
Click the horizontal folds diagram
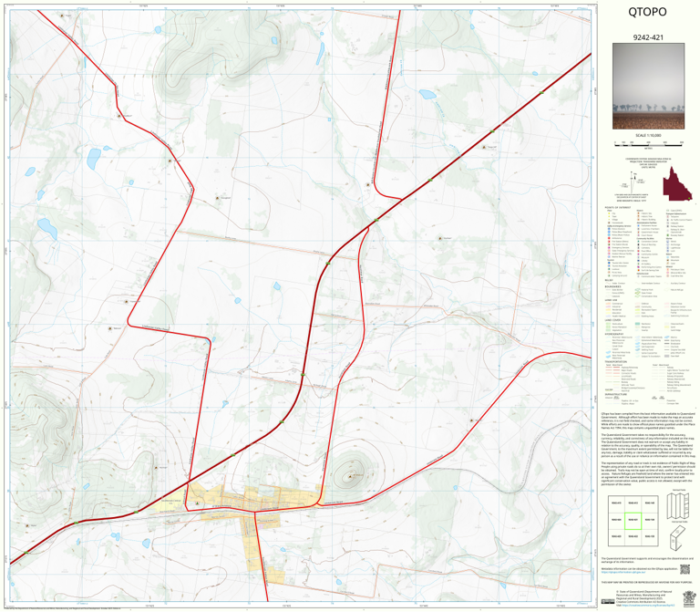point(678,538)
